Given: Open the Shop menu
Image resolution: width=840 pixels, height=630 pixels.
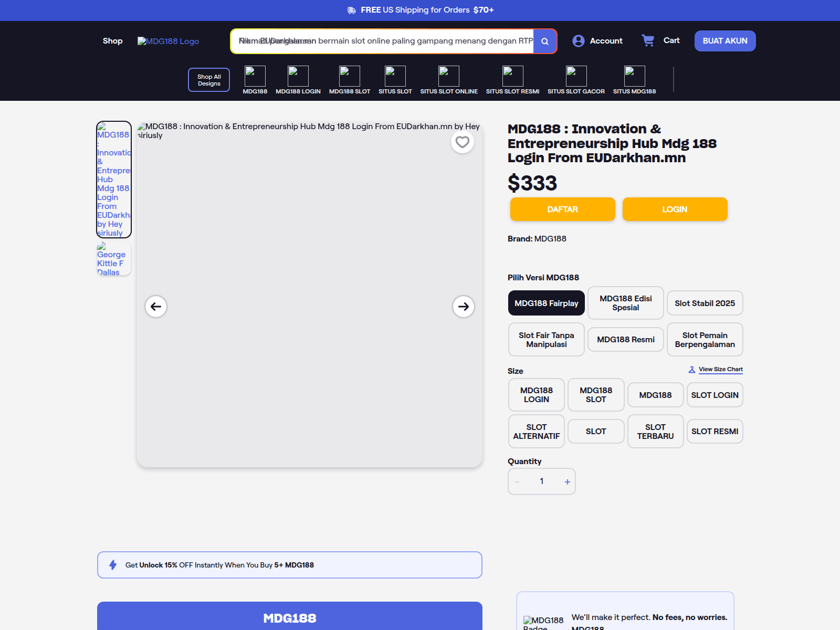Looking at the screenshot, I should coord(113,41).
